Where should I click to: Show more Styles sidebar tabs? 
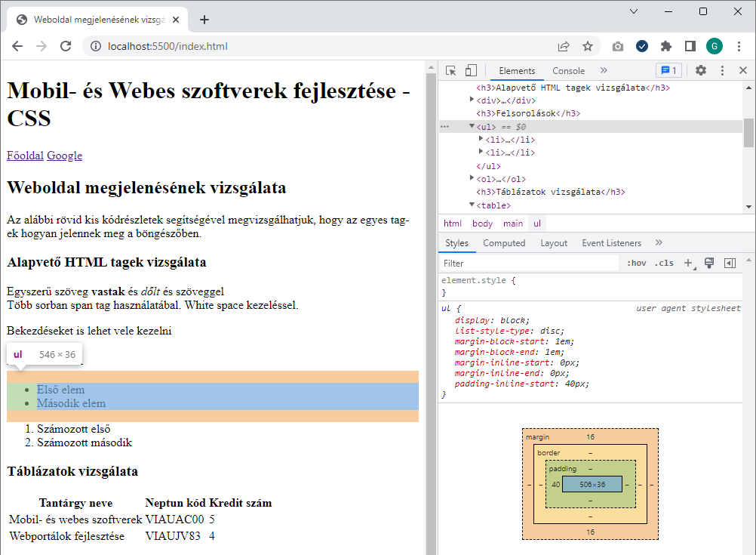tap(659, 242)
